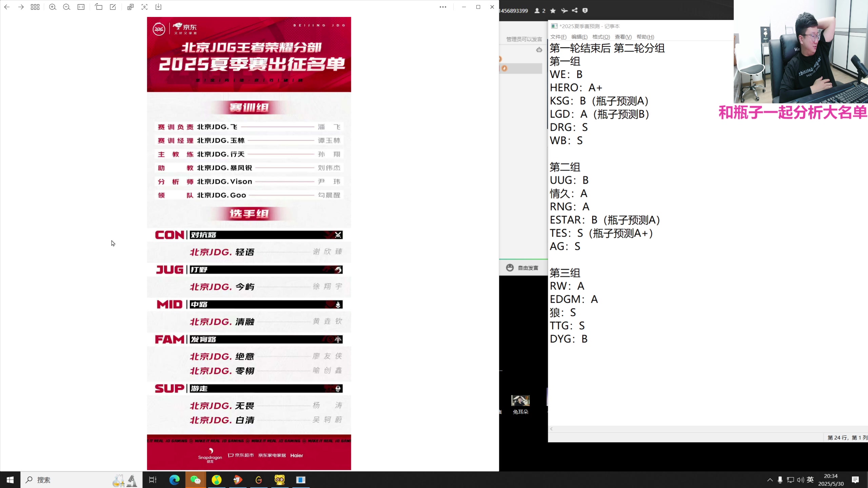Viewport: 868px width, 488px height.
Task: Click the share icon in channel header
Action: [x=575, y=11]
